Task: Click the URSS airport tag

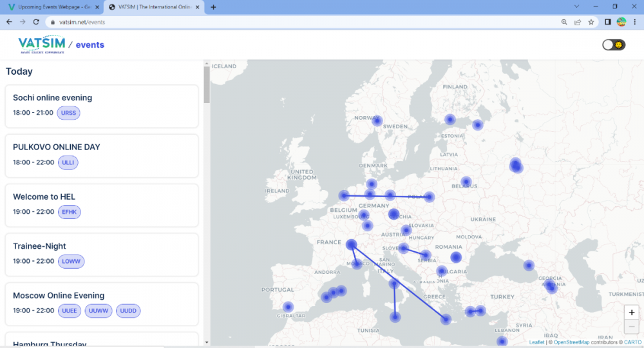Action: [68, 113]
